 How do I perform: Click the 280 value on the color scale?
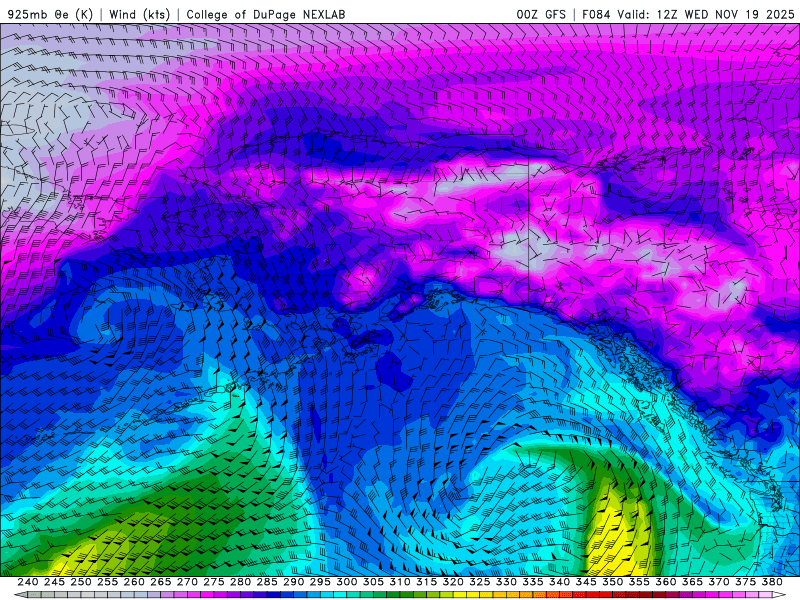tap(240, 582)
